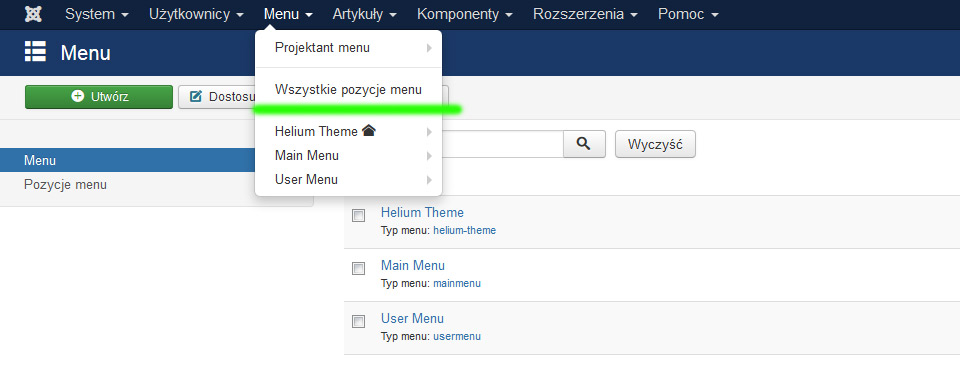Choose Wszystkie pozycje menu entry
Screen dimensions: 960x385
(348, 90)
